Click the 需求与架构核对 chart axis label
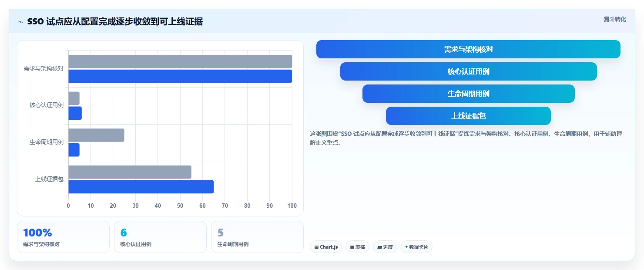This screenshot has height=270, width=644. tap(44, 69)
